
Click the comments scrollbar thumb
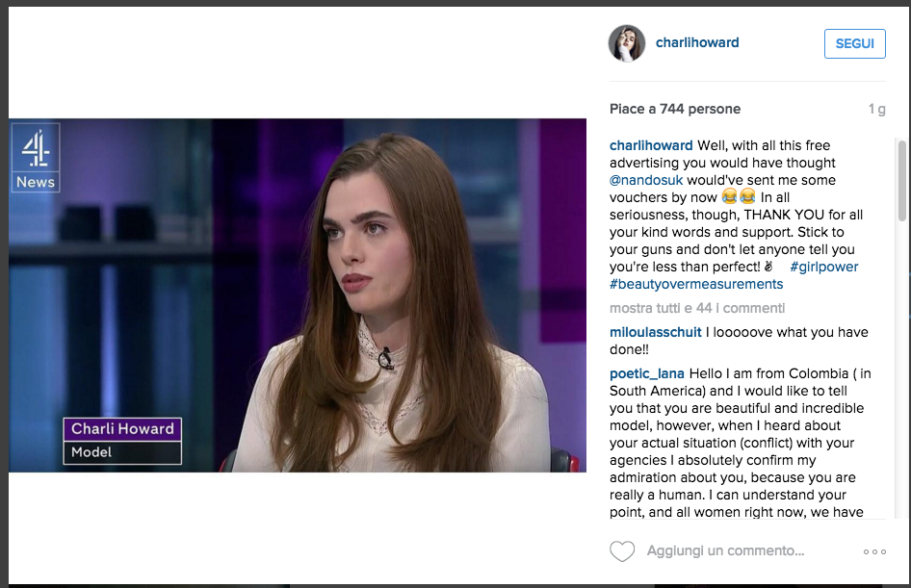901,181
